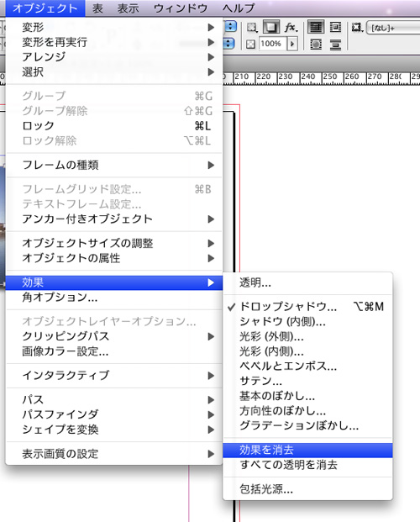Select wrap around object shape icon
This screenshot has width=420, height=522.
(316, 44)
